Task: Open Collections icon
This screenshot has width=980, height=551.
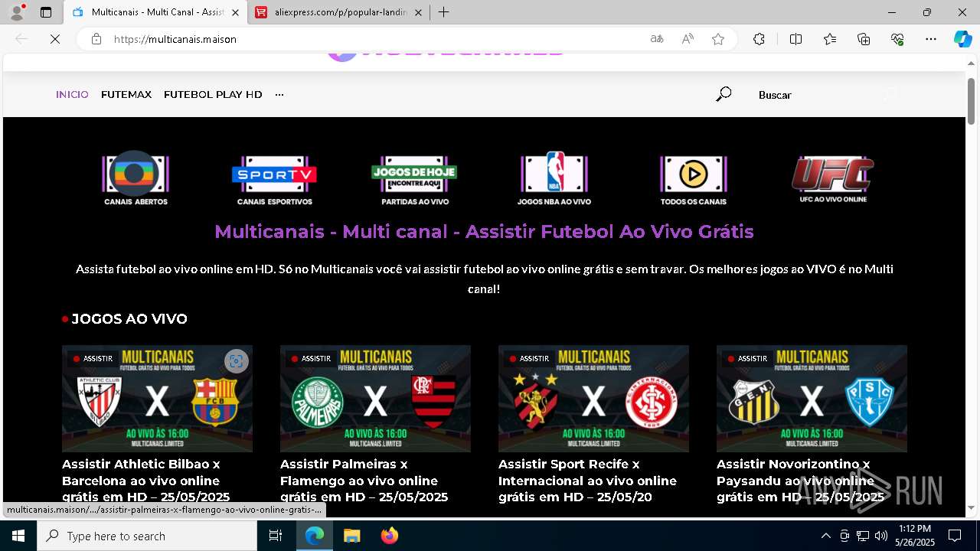Action: point(864,39)
